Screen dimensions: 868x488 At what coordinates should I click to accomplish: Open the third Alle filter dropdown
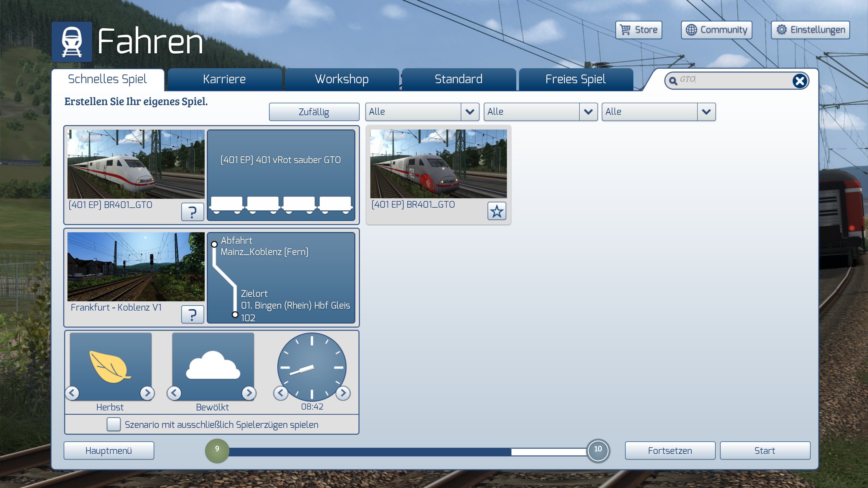pos(706,112)
